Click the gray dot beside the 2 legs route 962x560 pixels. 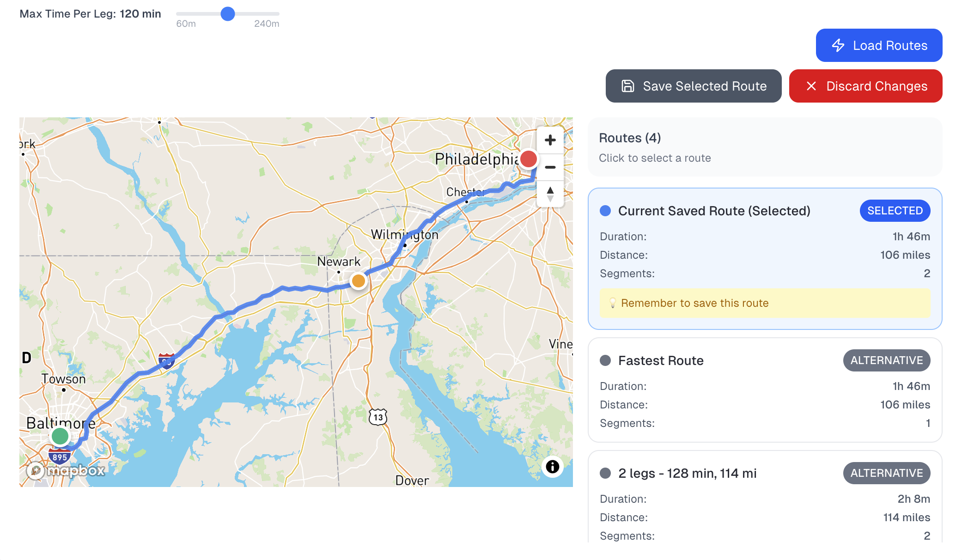coord(604,473)
